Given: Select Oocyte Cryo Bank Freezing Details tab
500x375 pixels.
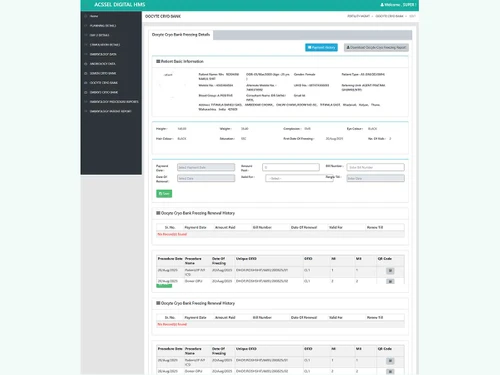Looking at the screenshot, I should [x=181, y=35].
